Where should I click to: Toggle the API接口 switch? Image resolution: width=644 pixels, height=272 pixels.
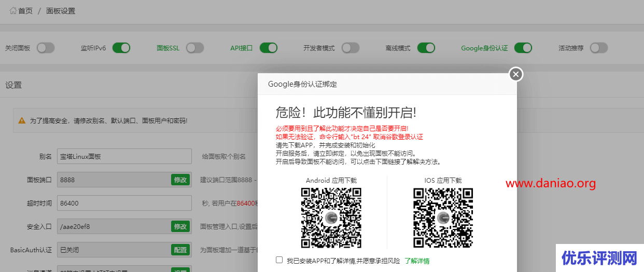269,48
